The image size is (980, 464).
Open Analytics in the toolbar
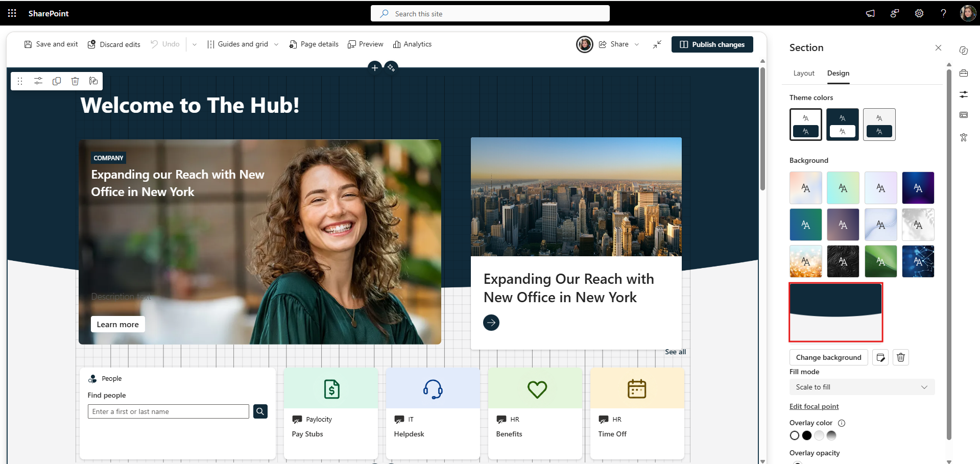(412, 44)
